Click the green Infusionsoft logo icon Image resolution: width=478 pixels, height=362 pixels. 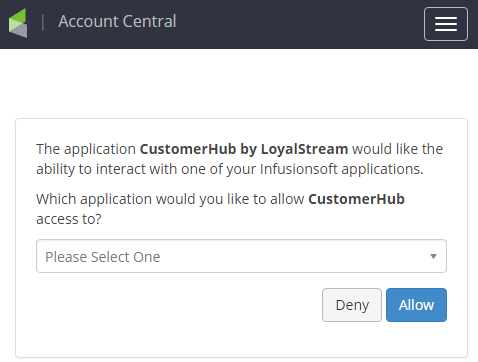(18, 23)
